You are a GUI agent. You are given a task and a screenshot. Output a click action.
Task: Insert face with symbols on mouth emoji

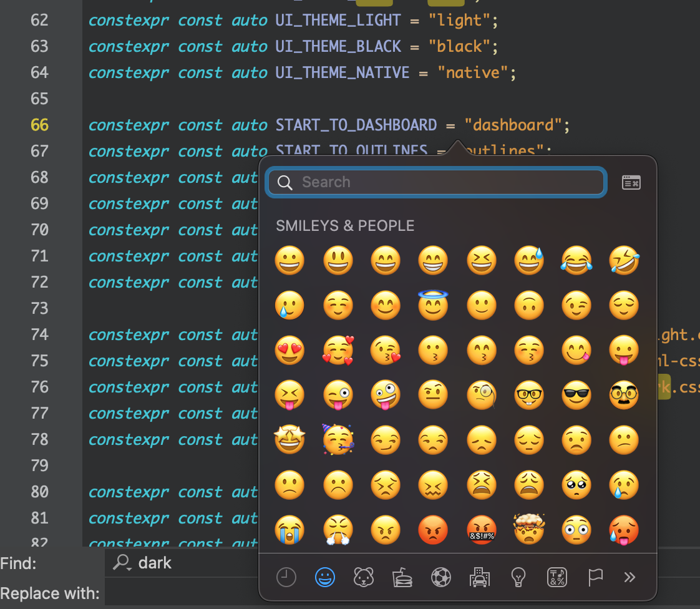481,530
